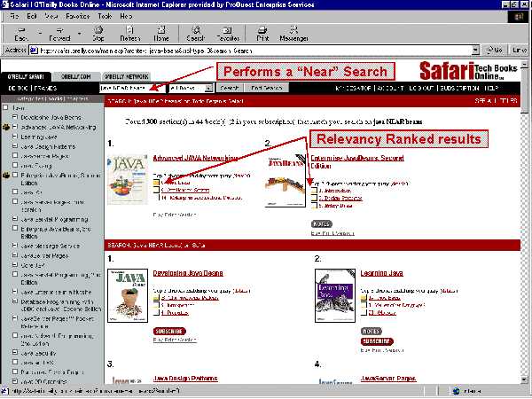Open the Favorites toolbar button

(x=228, y=34)
